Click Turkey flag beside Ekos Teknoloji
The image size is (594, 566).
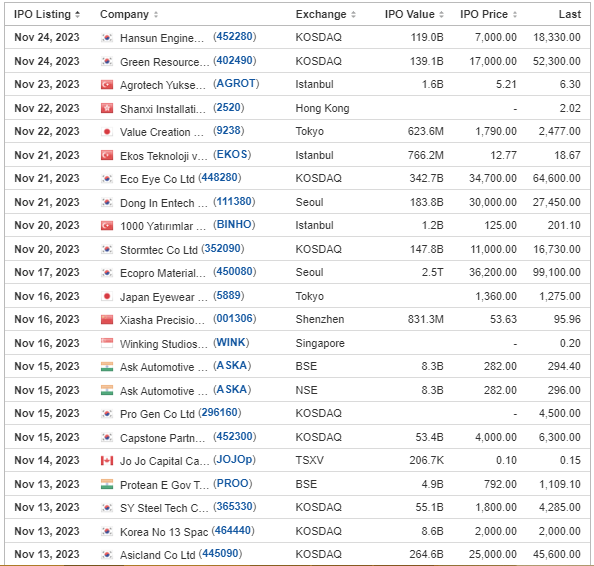tap(107, 155)
